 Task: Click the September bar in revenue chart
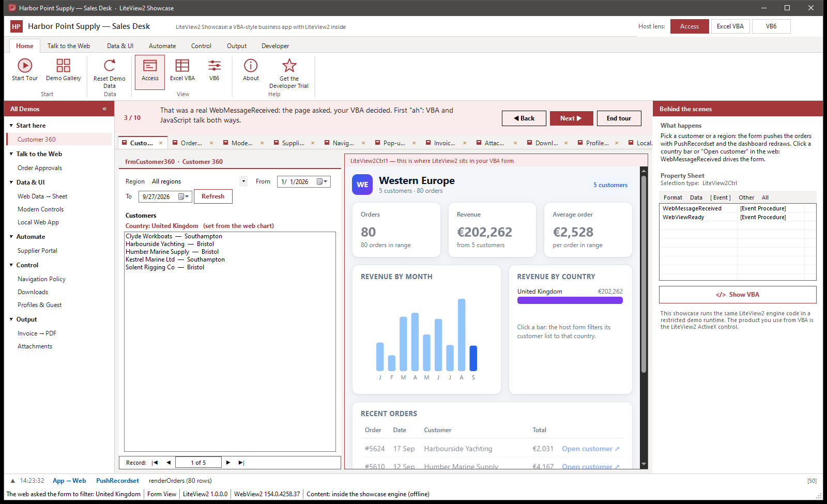pos(473,358)
